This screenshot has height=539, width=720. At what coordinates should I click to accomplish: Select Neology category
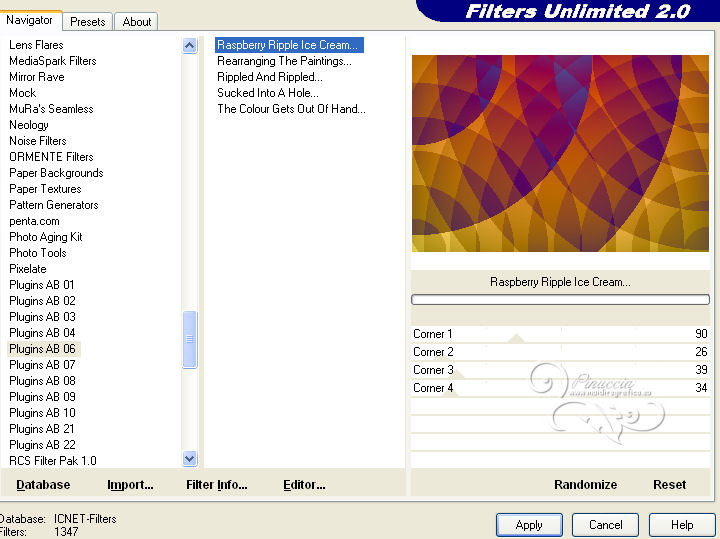tap(28, 125)
